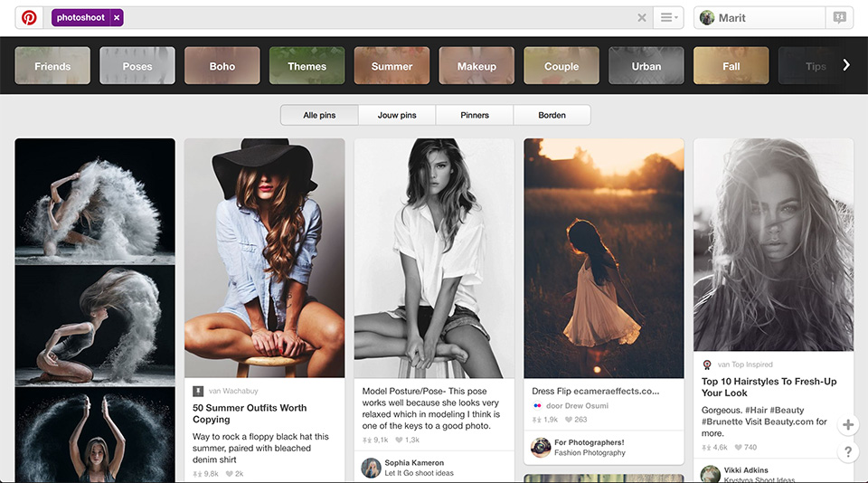Image resolution: width=868 pixels, height=483 pixels.
Task: Open the model on stool pin image
Action: click(434, 258)
